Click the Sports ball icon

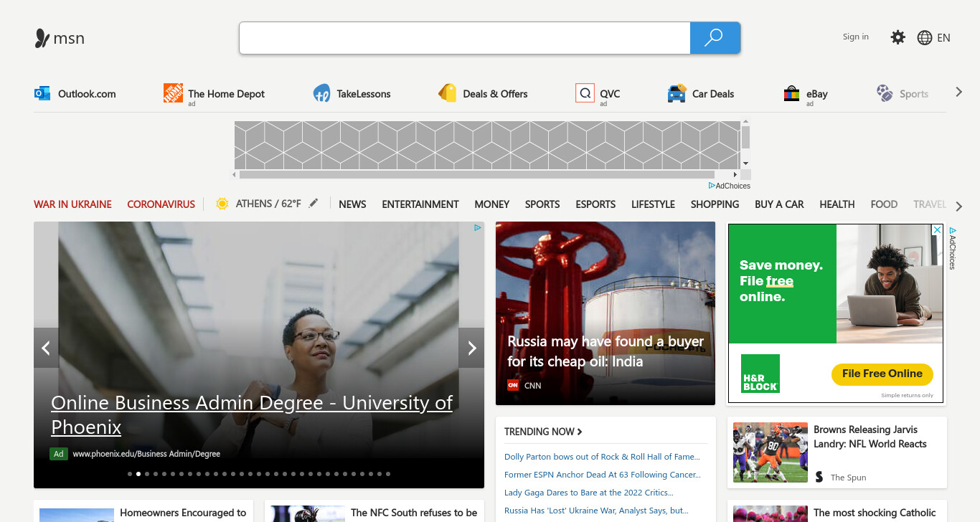(x=885, y=93)
